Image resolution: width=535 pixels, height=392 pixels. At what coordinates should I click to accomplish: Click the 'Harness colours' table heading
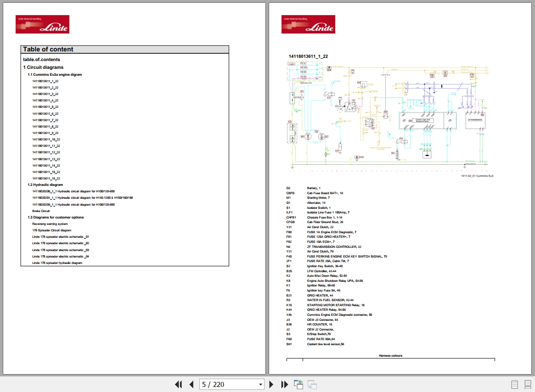(x=391, y=355)
